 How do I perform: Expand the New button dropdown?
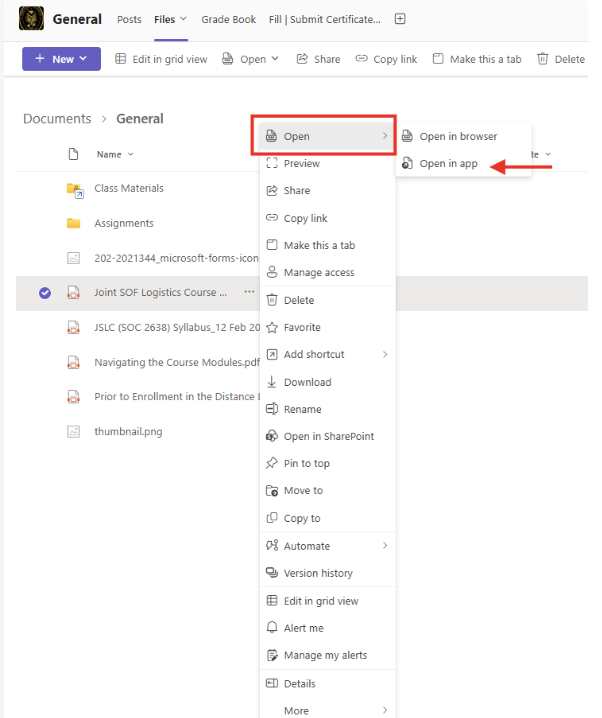(83, 59)
